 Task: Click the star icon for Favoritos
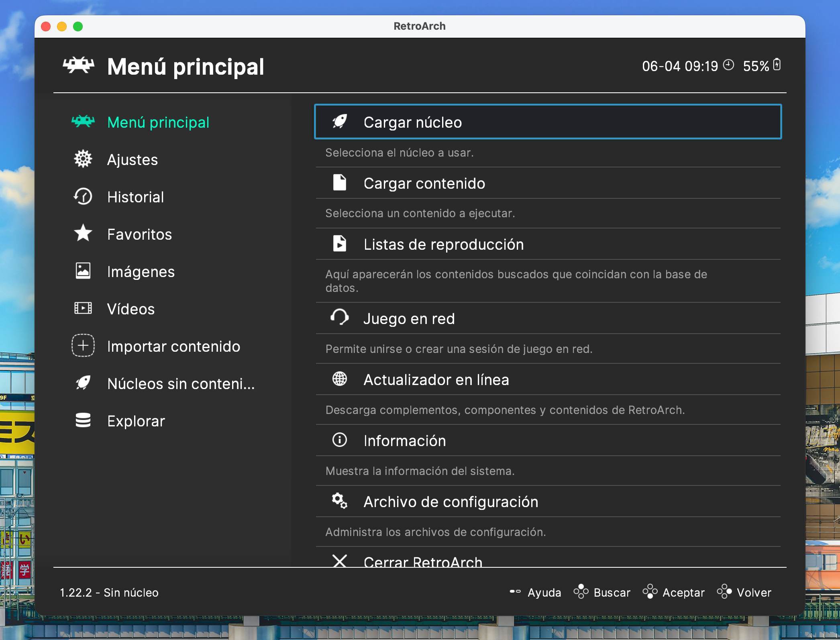pos(83,234)
